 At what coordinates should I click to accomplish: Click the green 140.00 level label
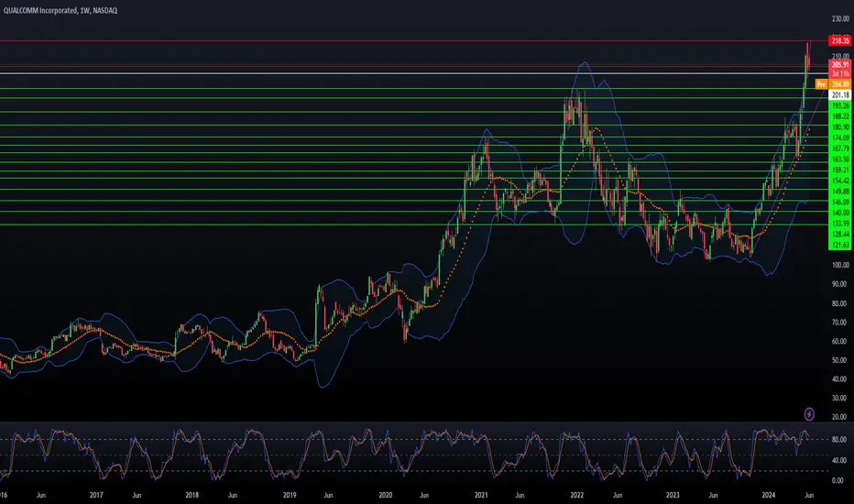[x=840, y=213]
